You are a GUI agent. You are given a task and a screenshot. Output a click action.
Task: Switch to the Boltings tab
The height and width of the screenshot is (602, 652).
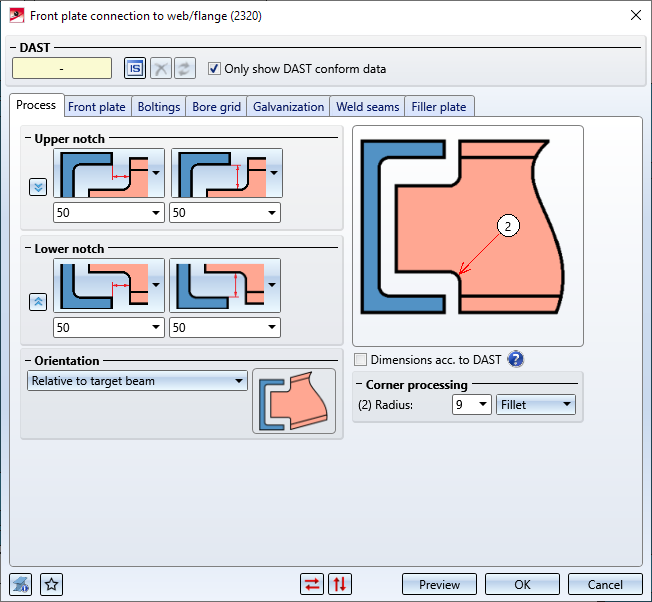pyautogui.click(x=159, y=107)
